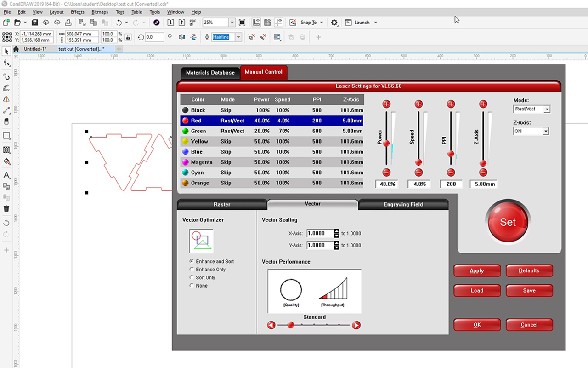Open the Mode Rast/Vect dropdown
Viewport: 588px width, 368px height.
point(546,109)
